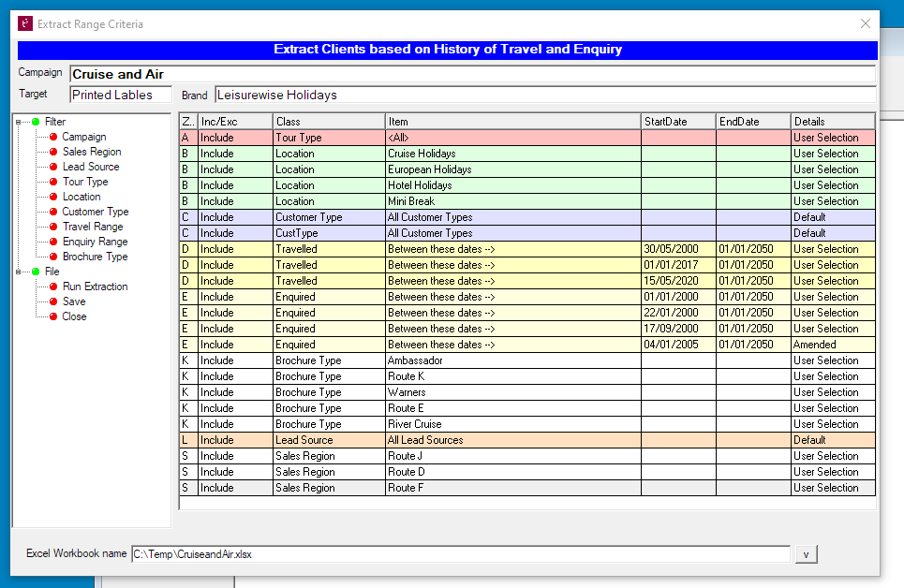Click the Inc/Exc column header
Viewport: 904px width, 588px height.
click(235, 122)
